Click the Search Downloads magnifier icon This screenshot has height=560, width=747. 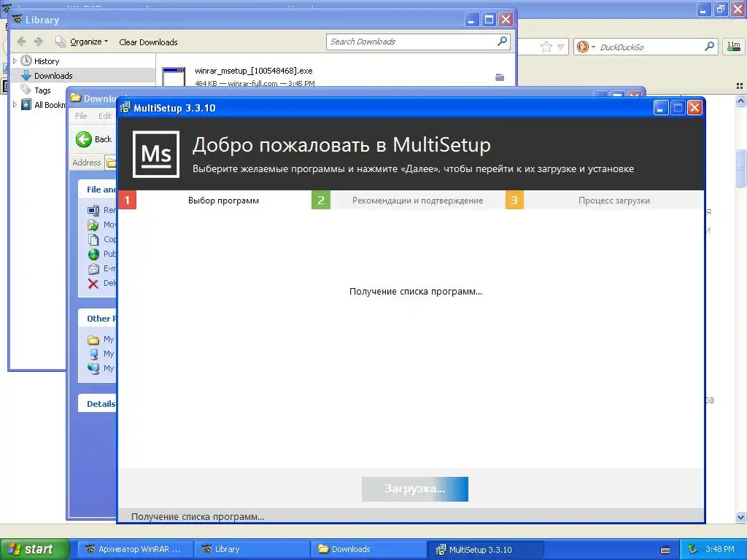point(502,42)
